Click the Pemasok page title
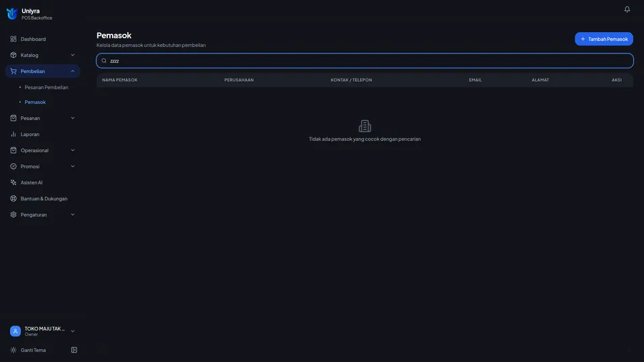 114,36
